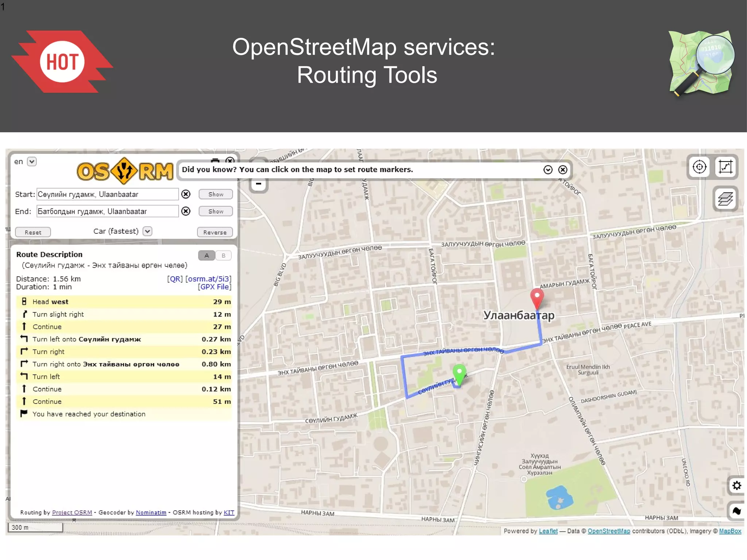The width and height of the screenshot is (747, 560).
Task: Open the map layers switcher icon
Action: coord(725,199)
